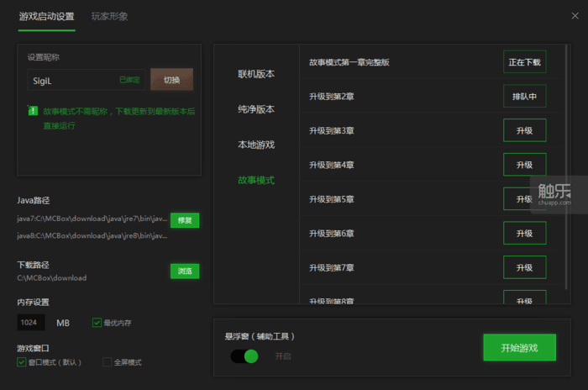Viewport: 588px width, 390px height.
Task: Click the 1024 MB memory input field
Action: (x=31, y=323)
